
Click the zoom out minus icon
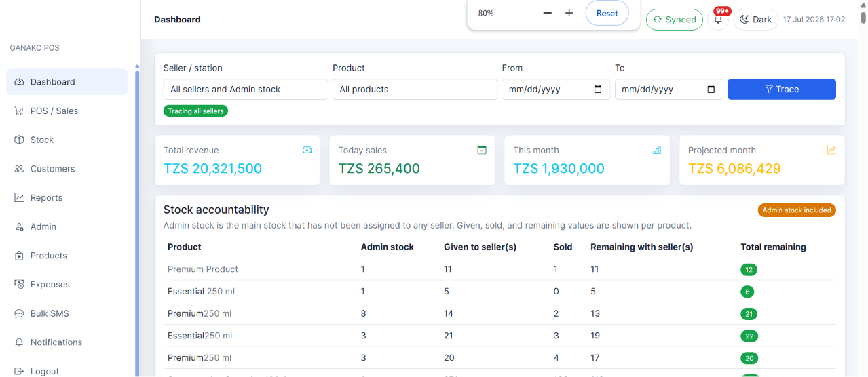548,13
